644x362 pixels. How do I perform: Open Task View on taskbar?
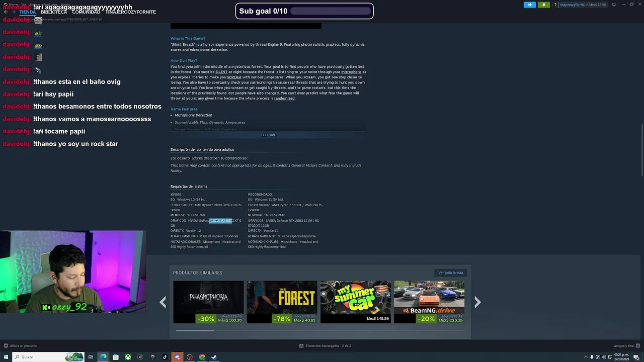[91, 357]
